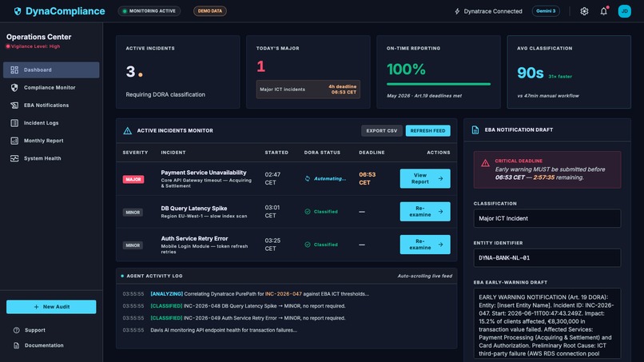
Task: Click the Auth Service Retry Error title
Action: pos(194,238)
